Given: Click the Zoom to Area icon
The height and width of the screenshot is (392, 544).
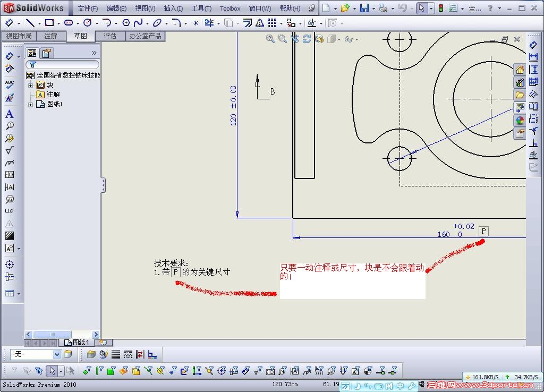Looking at the screenshot, I should click(283, 39).
